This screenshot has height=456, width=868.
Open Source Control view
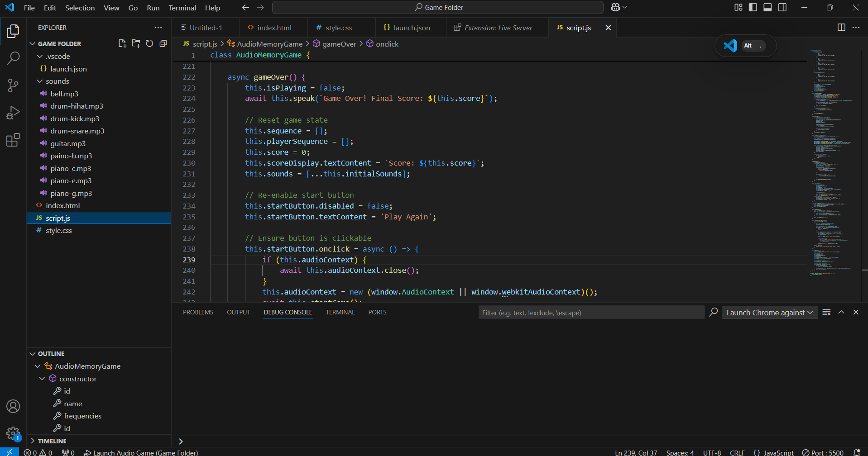tap(13, 85)
